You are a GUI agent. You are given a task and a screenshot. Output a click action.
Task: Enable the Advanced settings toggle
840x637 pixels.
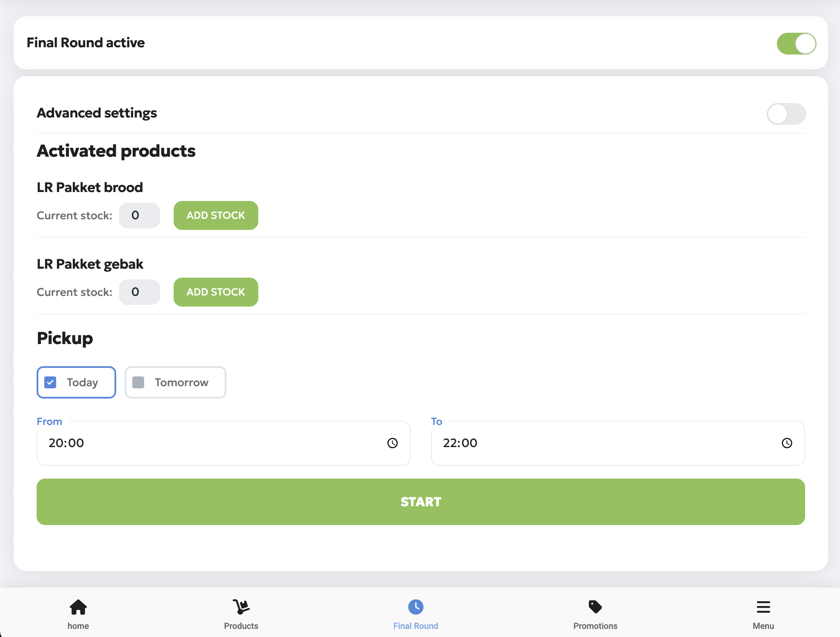786,114
